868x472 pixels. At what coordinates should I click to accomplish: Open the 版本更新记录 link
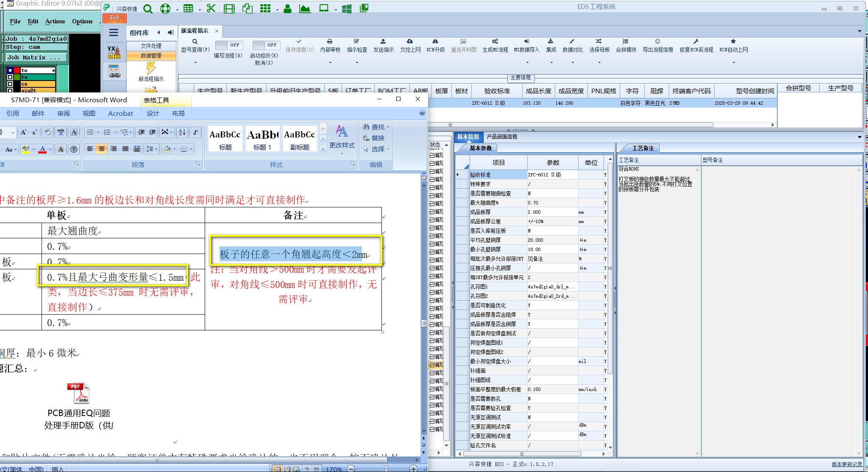click(846, 464)
